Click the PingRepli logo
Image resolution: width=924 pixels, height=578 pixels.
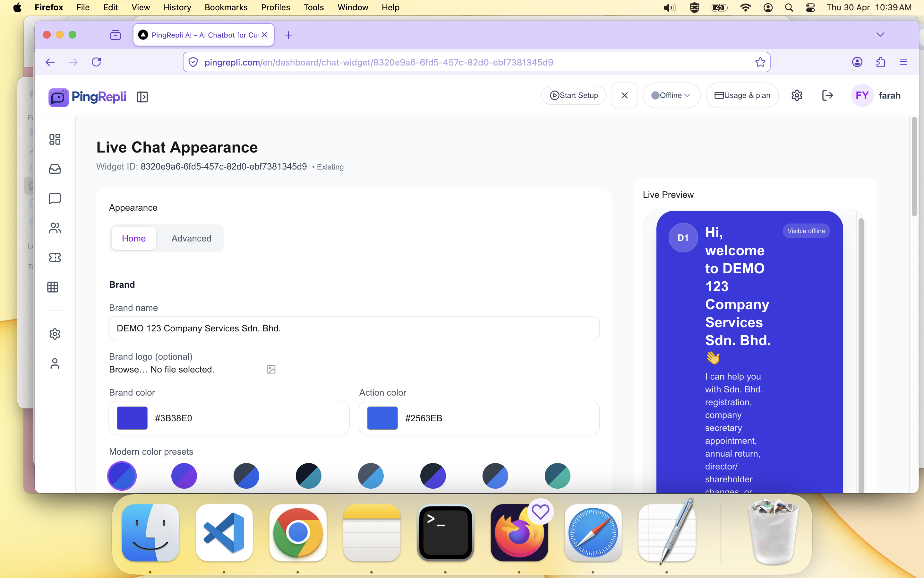[88, 97]
